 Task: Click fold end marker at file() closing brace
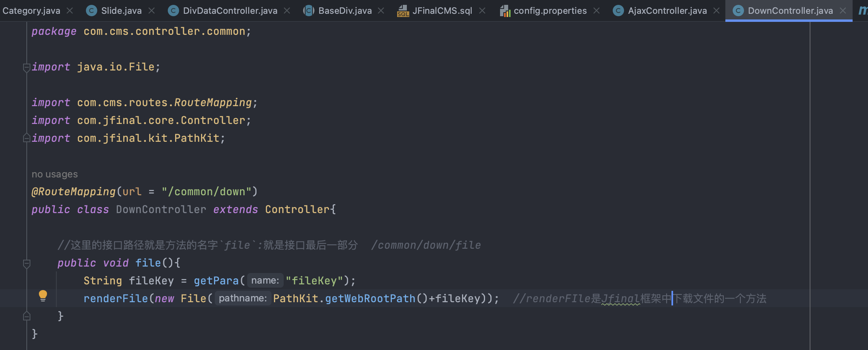pos(27,316)
